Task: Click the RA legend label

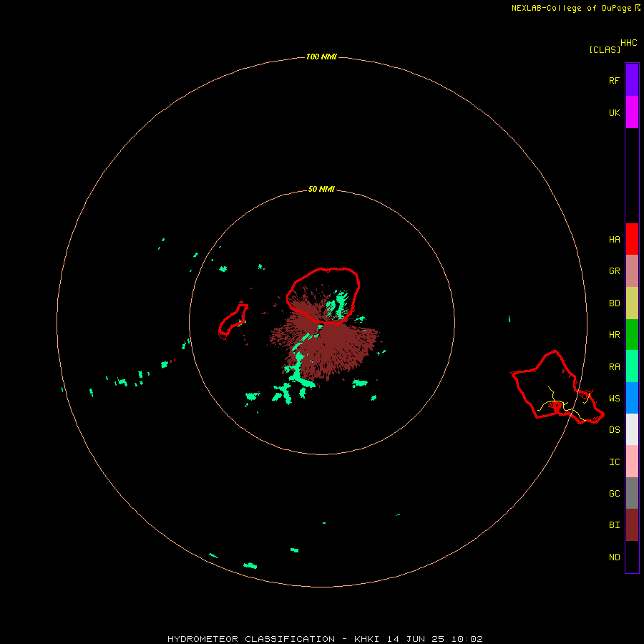Action: tap(614, 366)
